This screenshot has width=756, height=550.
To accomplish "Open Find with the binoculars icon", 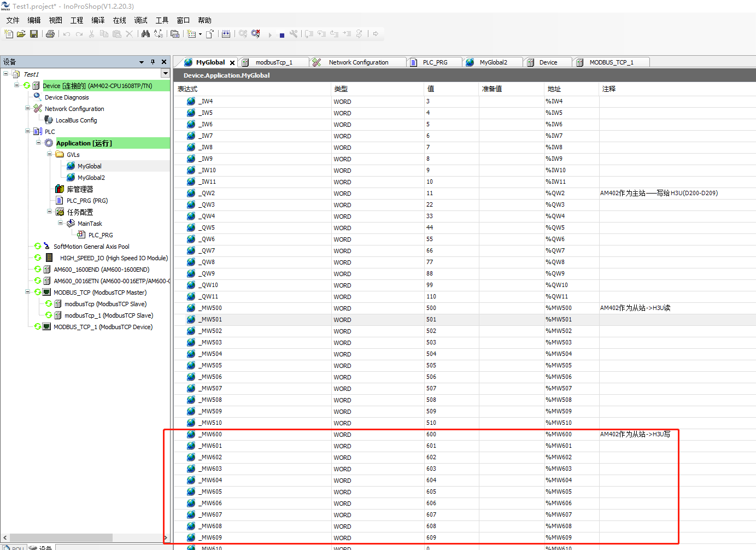I will pos(145,34).
